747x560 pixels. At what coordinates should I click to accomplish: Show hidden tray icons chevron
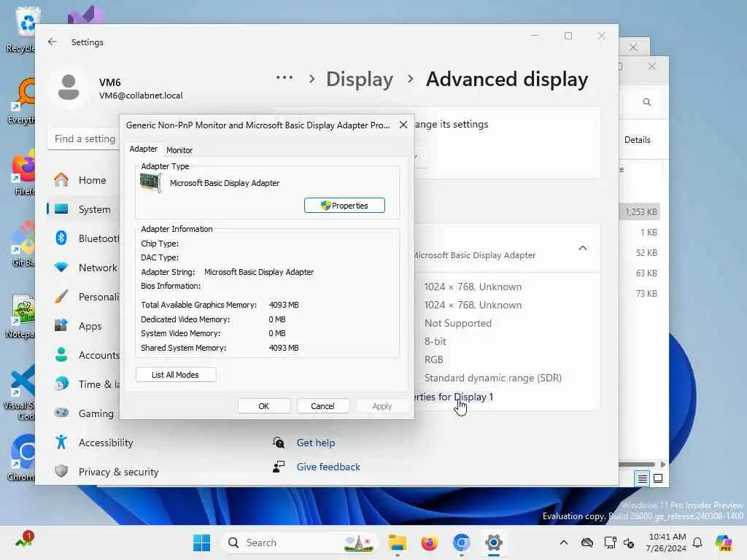tap(564, 542)
